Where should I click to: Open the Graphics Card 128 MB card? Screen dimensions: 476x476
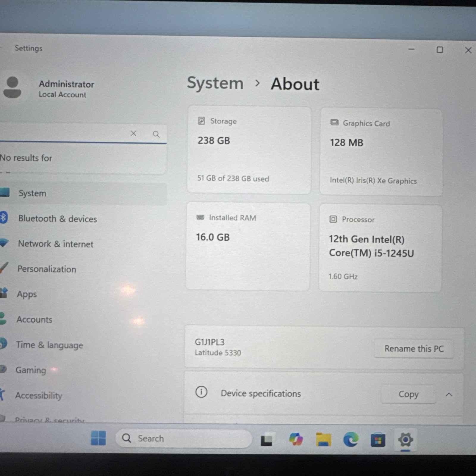tap(381, 152)
